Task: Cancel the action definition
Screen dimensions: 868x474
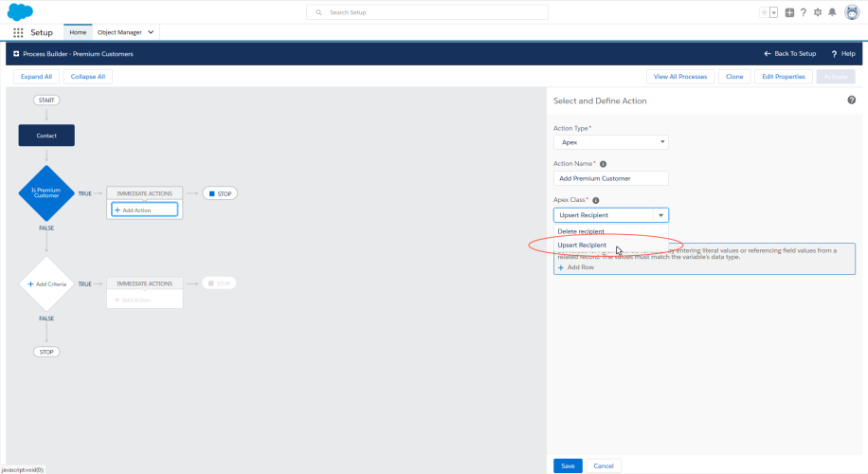Action: click(604, 465)
